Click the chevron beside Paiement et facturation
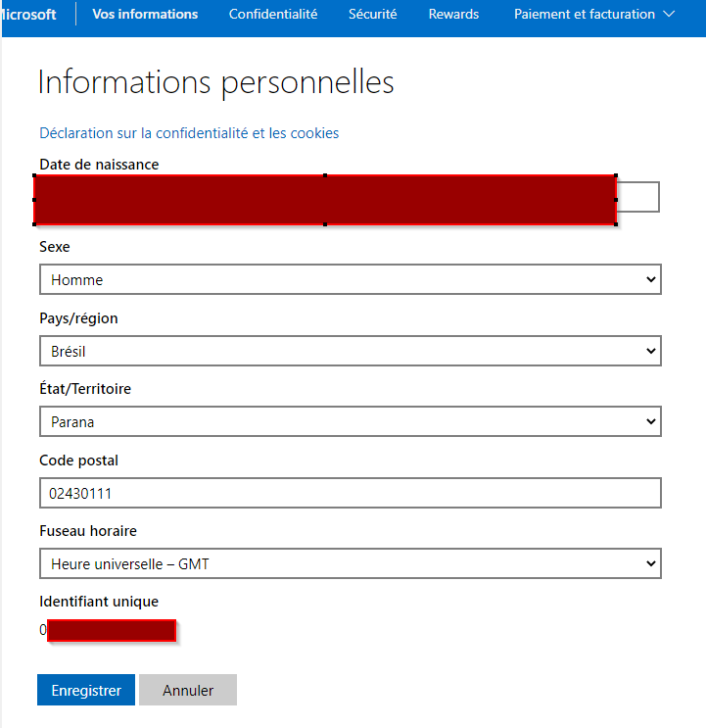The image size is (706, 728). pyautogui.click(x=669, y=15)
